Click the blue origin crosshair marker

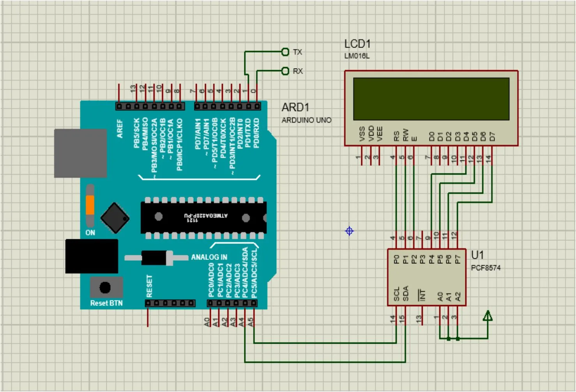pyautogui.click(x=350, y=231)
